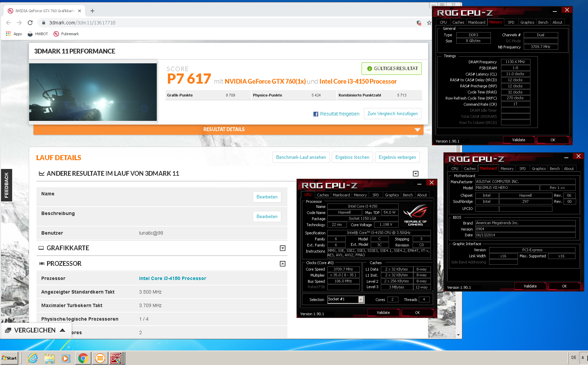Select Memory tab in the Mainboard CPU-Z window
Screen dimensions: 588x365
click(x=507, y=169)
